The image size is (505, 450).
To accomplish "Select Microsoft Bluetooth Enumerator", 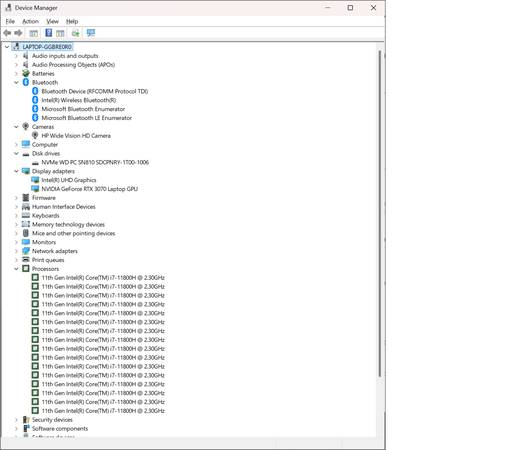I will click(83, 109).
